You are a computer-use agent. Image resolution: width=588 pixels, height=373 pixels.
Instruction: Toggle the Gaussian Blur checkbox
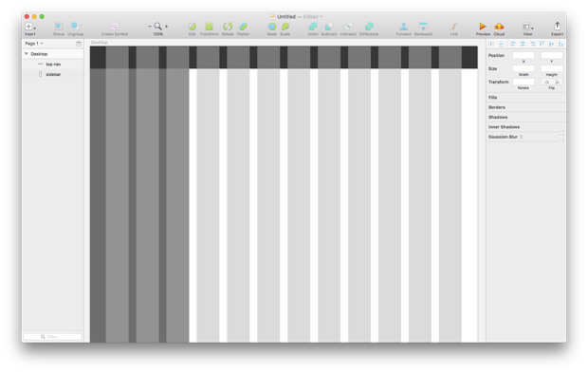pos(561,137)
